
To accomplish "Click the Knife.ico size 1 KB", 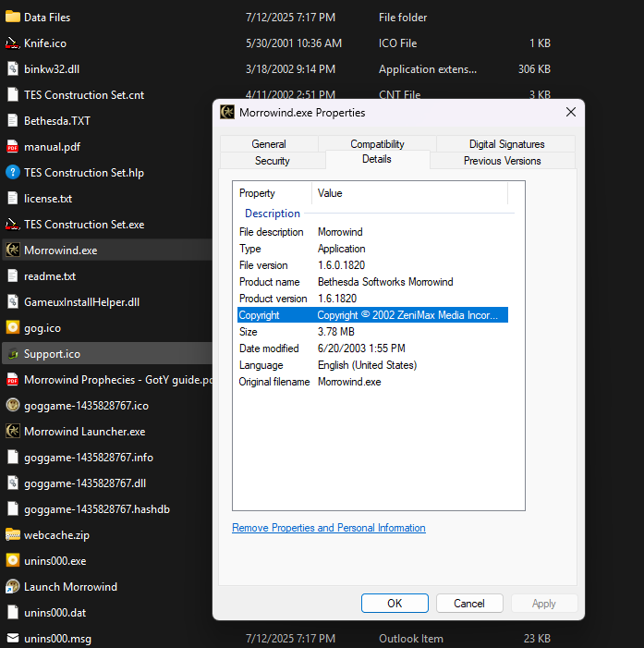I will point(540,43).
